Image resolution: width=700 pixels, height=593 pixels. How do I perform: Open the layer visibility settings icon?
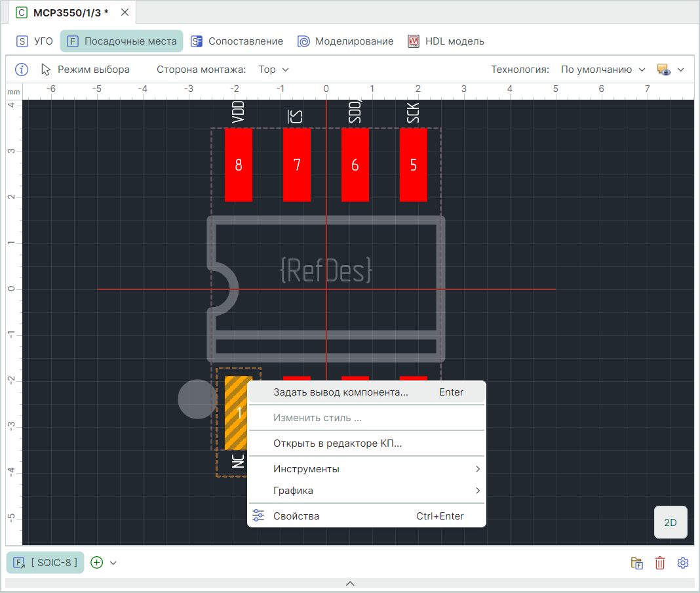[663, 70]
